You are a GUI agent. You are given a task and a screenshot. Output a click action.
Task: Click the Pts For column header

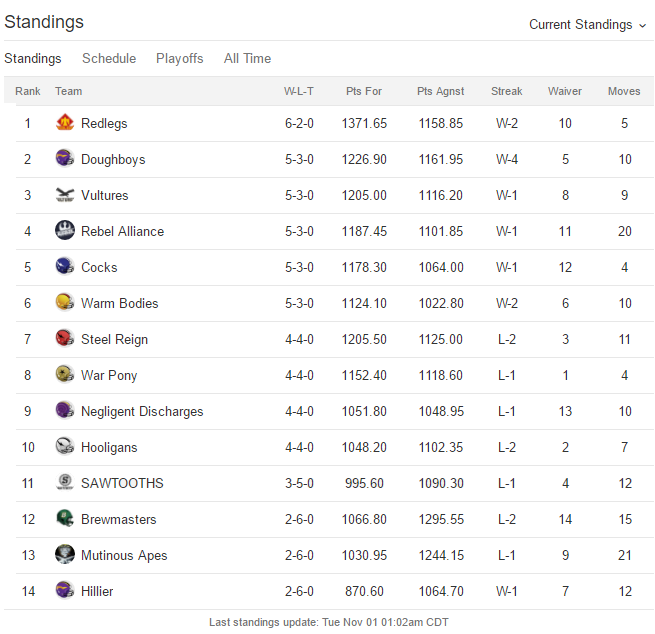click(x=364, y=91)
